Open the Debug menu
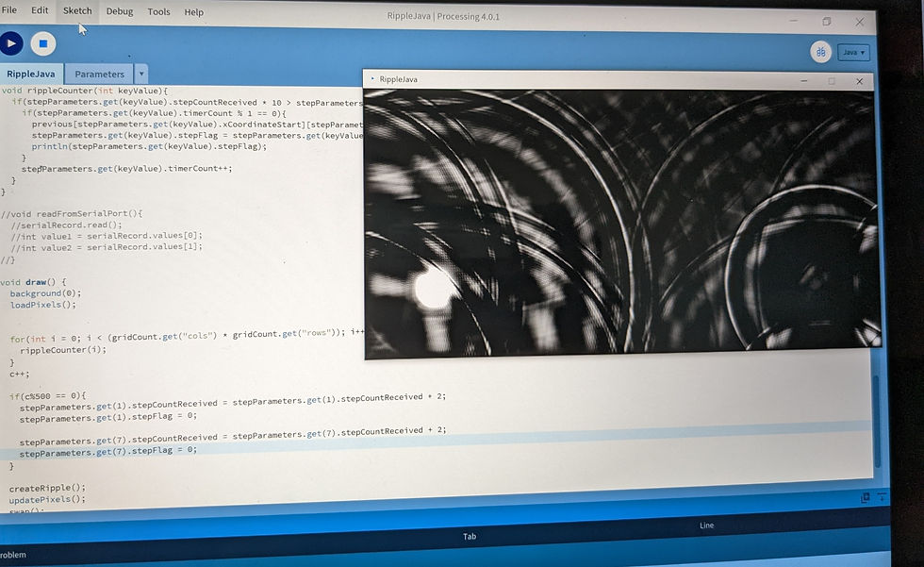 [x=120, y=11]
